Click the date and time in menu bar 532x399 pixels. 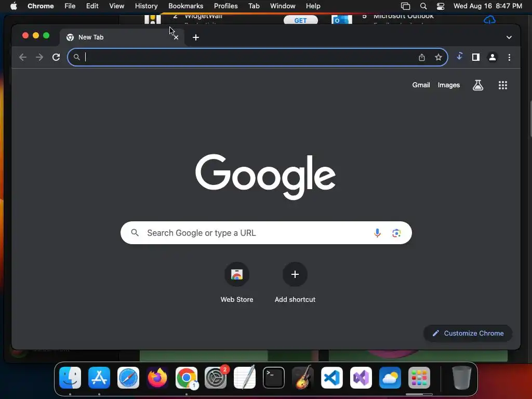point(487,6)
